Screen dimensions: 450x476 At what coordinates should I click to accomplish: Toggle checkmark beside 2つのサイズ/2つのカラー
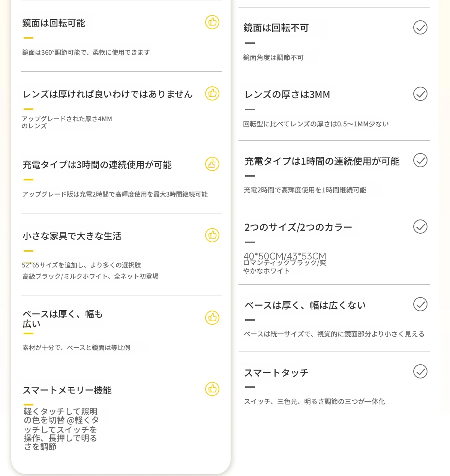pos(420,227)
